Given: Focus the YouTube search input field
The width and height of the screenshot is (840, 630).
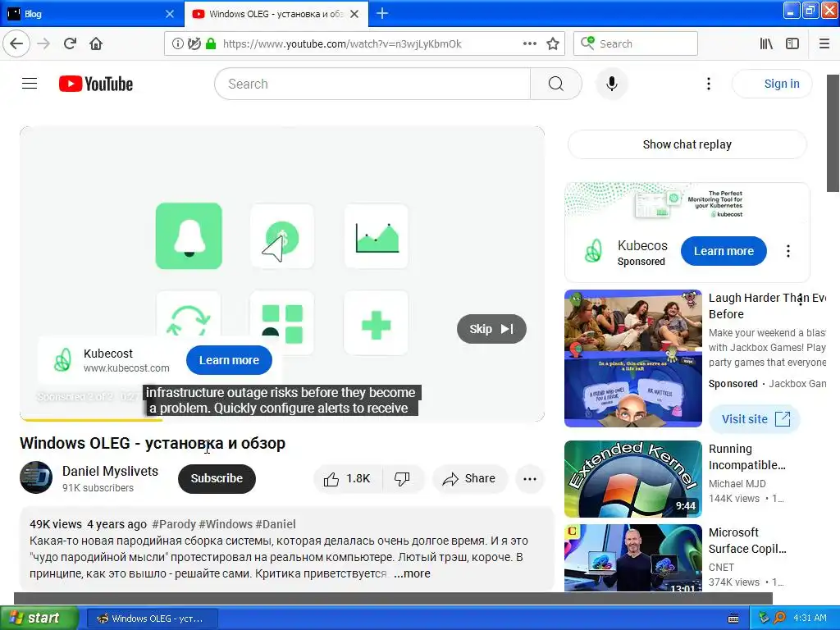Looking at the screenshot, I should pyautogui.click(x=372, y=84).
